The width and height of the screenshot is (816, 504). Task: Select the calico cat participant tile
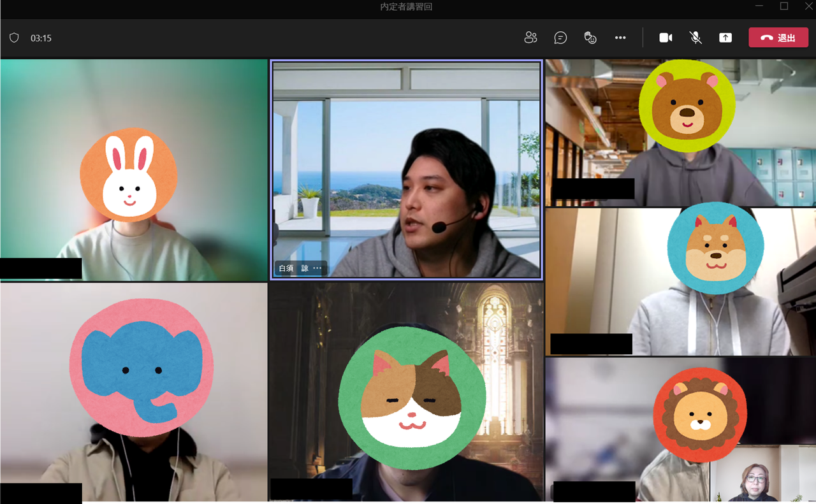(x=406, y=392)
